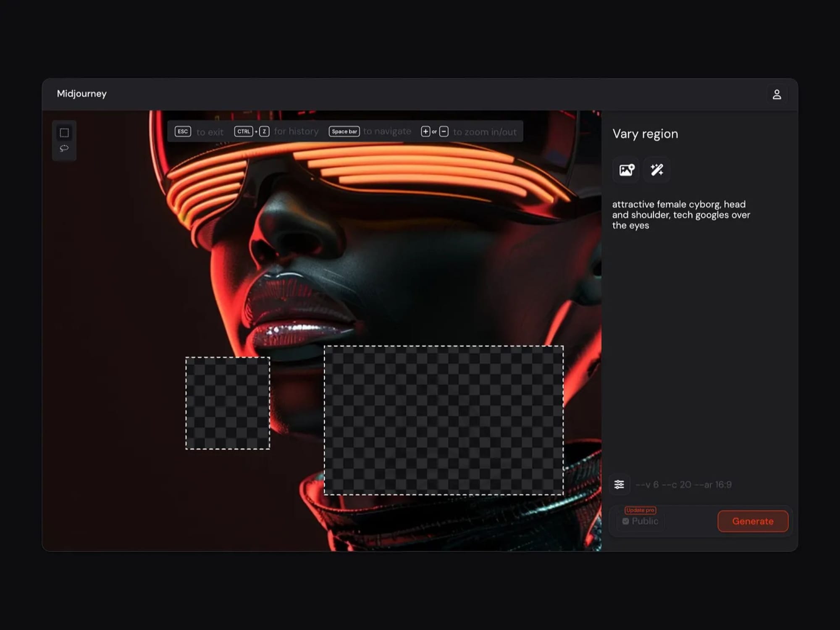Click the Space bar key hint
Image resolution: width=840 pixels, height=630 pixels.
pos(344,131)
